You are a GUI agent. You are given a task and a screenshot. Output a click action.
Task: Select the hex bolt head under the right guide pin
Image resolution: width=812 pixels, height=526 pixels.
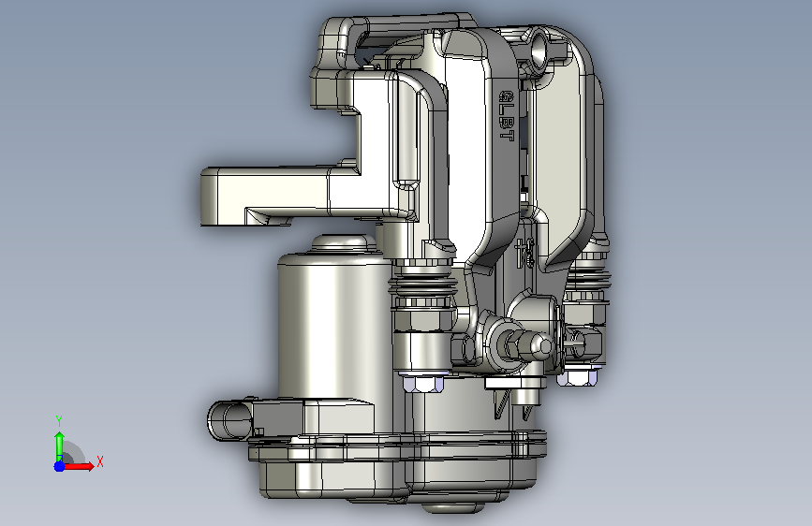(x=576, y=379)
